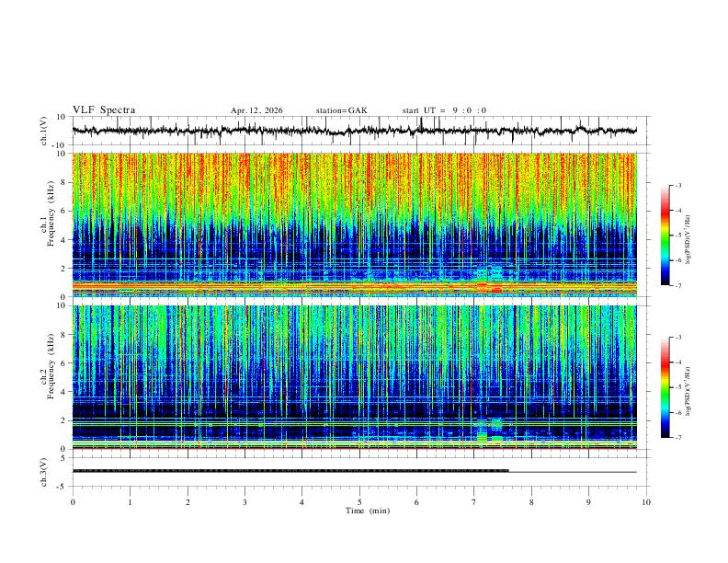Click the "ch.2 Frequency (kHz)" axis label
Screen dimensions: 728x563
[x=48, y=366]
